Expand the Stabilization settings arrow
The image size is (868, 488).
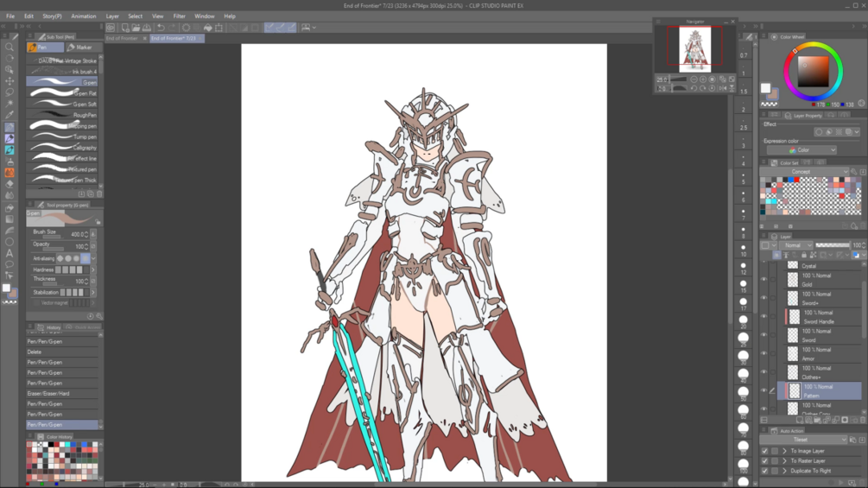tap(93, 292)
